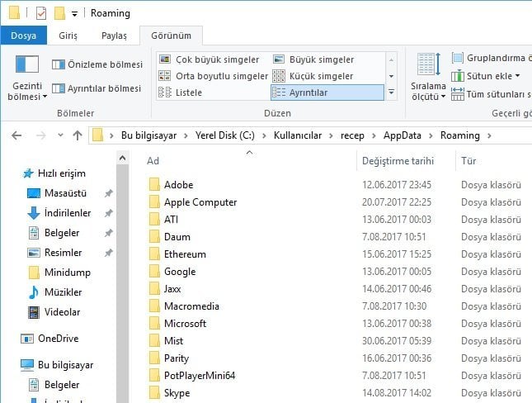
Task: Go up one folder level
Action: coord(78,135)
